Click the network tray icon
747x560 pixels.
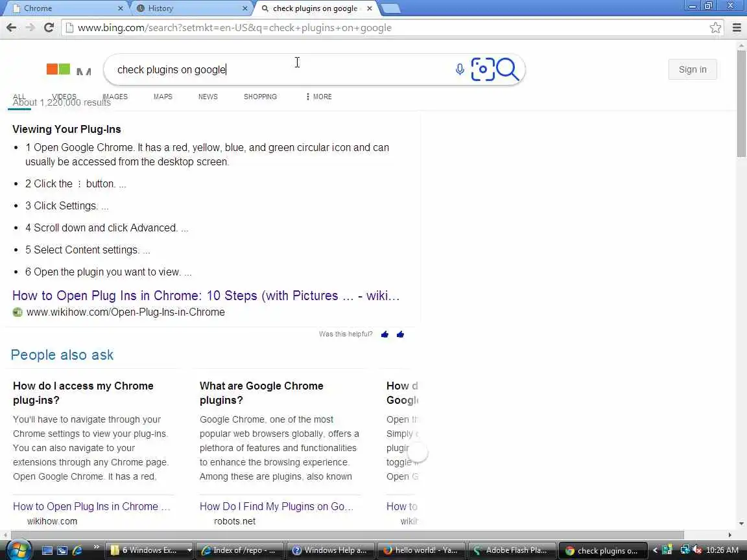tap(685, 550)
